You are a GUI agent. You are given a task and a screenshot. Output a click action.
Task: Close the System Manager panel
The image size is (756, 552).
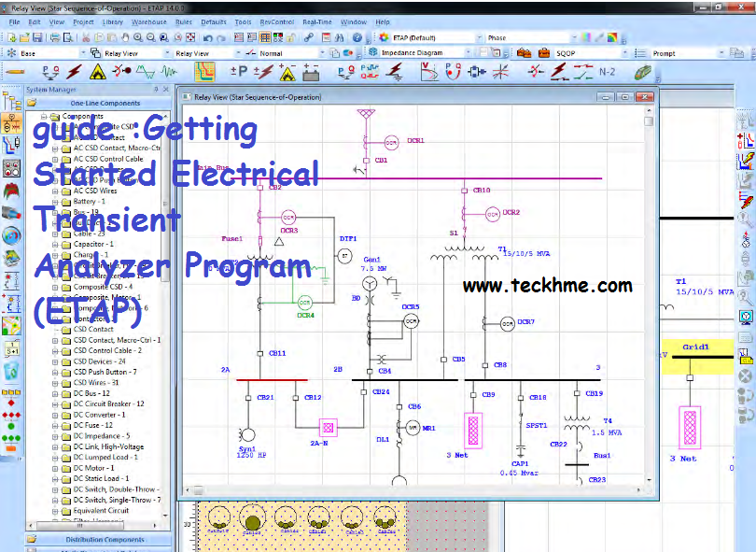click(166, 90)
